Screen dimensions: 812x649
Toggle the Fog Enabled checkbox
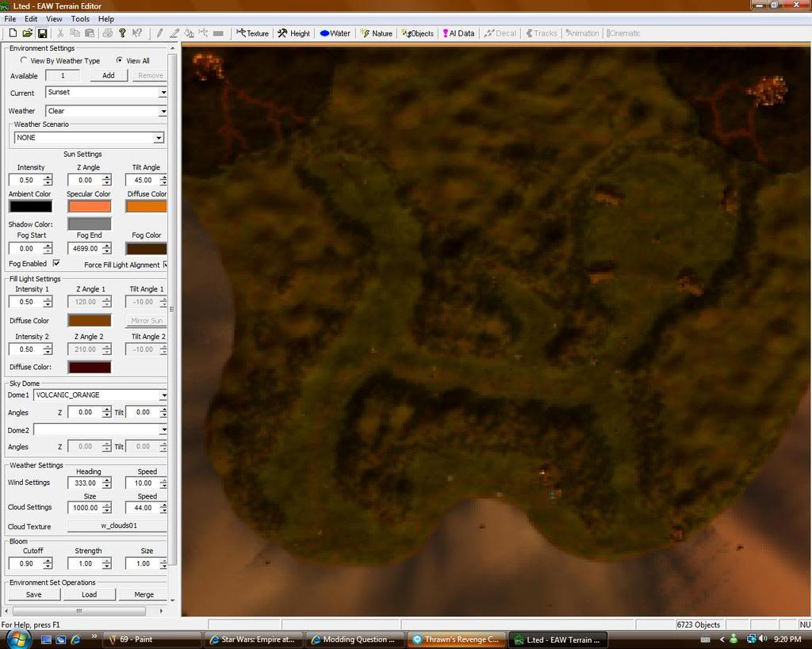tap(56, 263)
